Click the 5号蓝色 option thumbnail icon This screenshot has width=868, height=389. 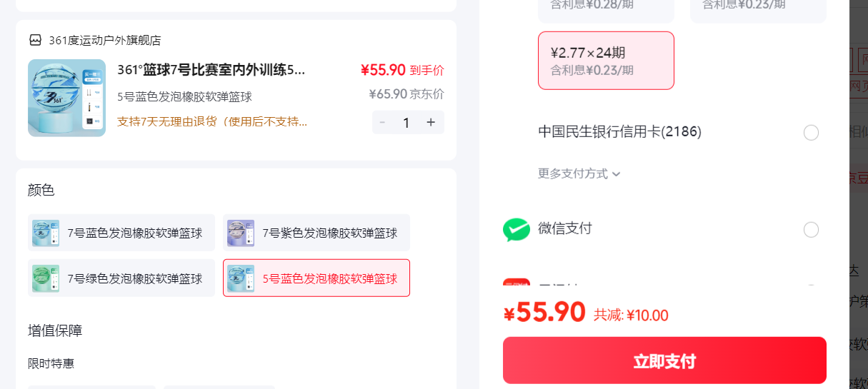241,278
